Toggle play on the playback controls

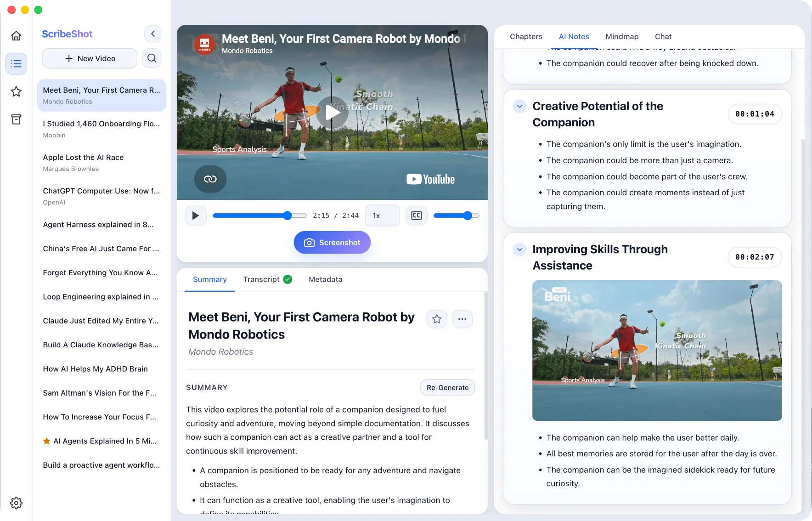196,215
